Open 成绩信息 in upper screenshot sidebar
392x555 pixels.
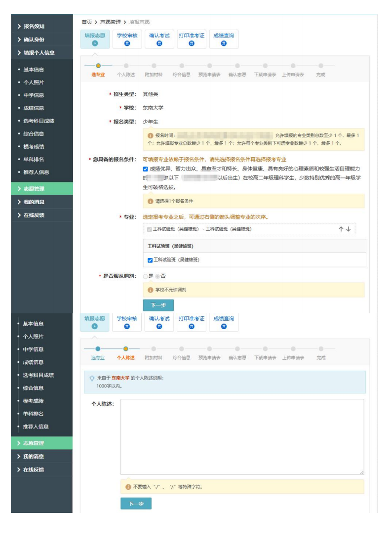pyautogui.click(x=34, y=108)
